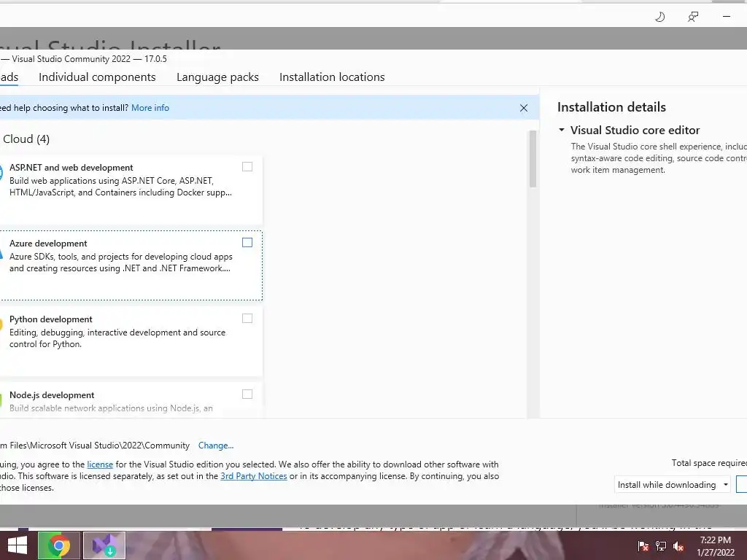This screenshot has height=560, width=747.
Task: Minimize the Visual Studio Installer window
Action: pyautogui.click(x=727, y=17)
